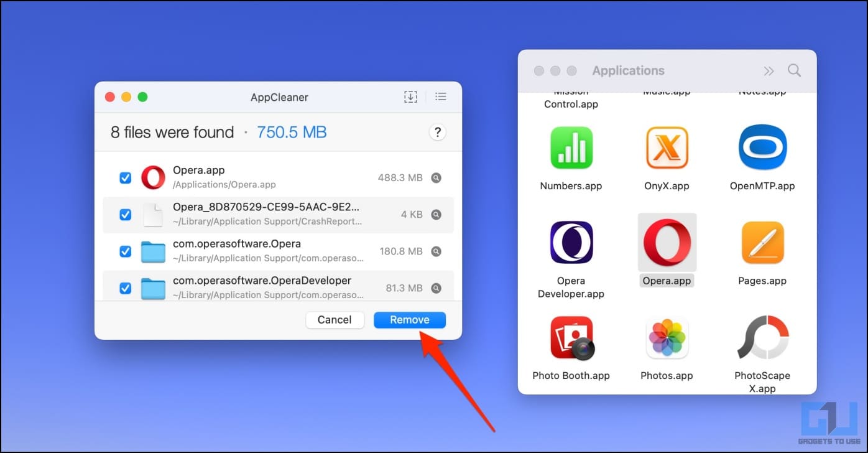Click 'com.operasoftware.OperaDeveloper' row name
This screenshot has height=453, width=868.
tap(262, 281)
